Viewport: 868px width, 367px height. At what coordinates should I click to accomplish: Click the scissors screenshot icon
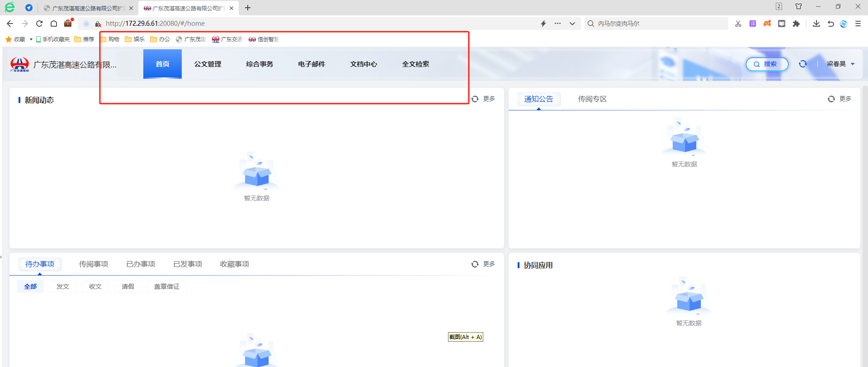click(x=738, y=24)
